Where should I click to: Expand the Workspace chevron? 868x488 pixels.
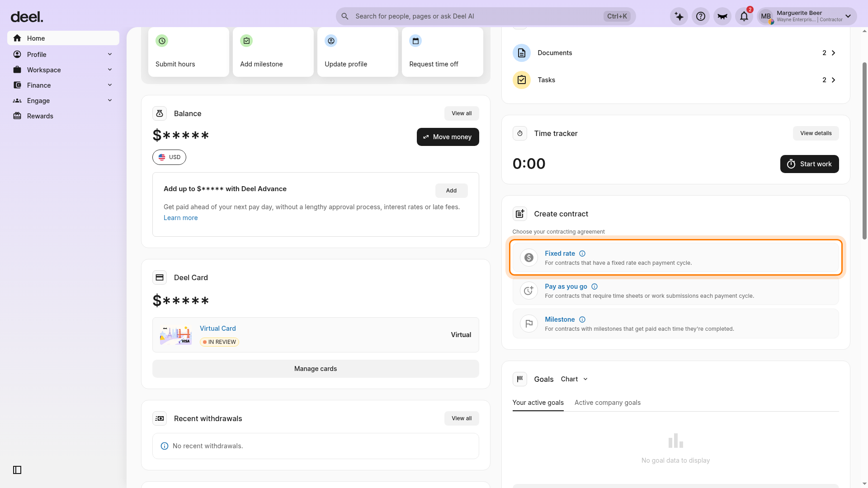click(x=109, y=70)
